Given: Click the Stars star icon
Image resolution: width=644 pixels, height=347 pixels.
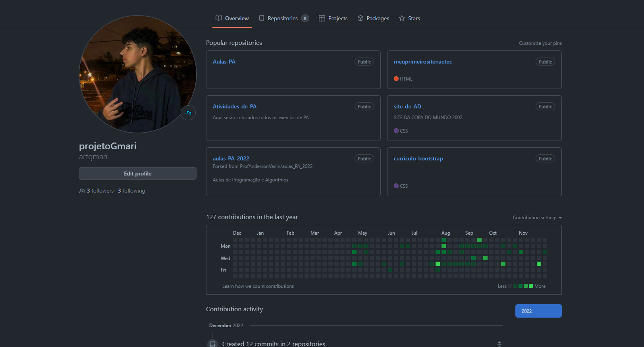Looking at the screenshot, I should (402, 18).
